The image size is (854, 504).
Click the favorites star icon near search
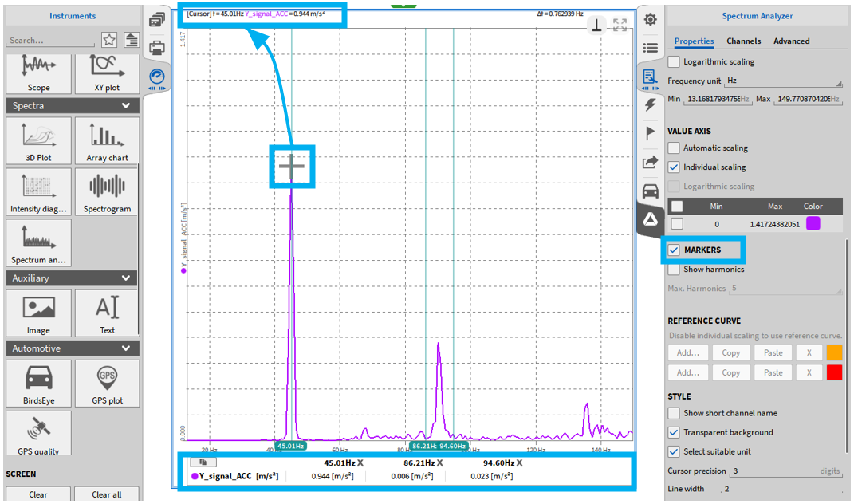(x=109, y=40)
